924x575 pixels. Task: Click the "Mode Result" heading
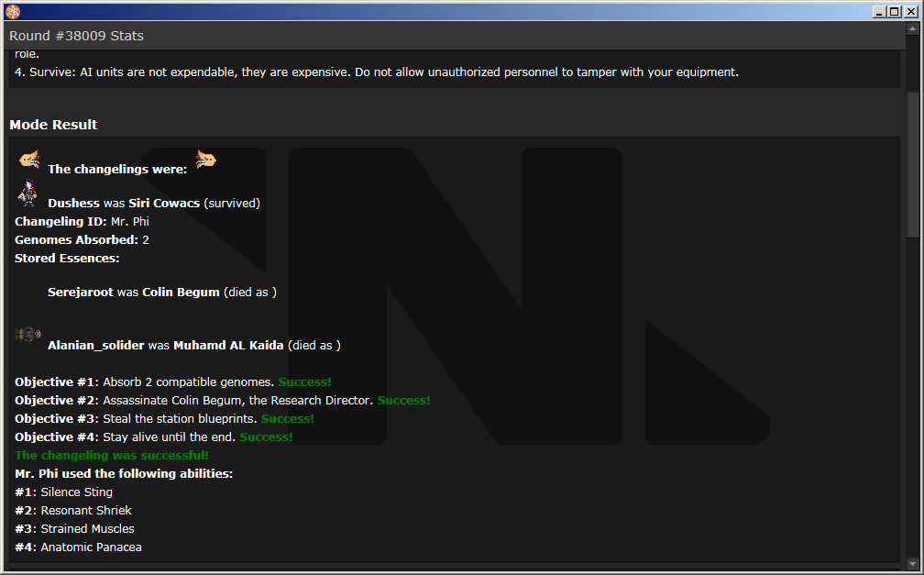(53, 125)
